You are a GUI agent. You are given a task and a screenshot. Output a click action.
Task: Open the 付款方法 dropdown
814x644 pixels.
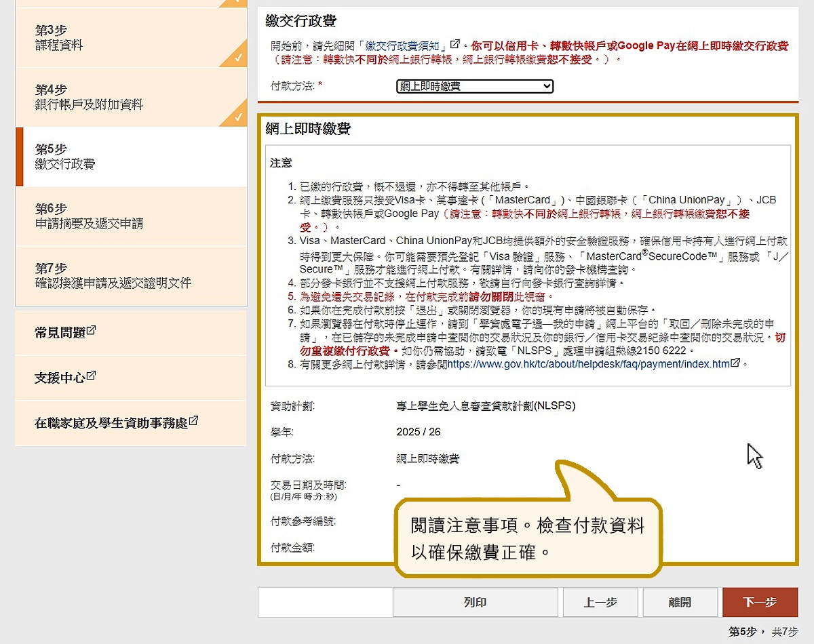[475, 86]
